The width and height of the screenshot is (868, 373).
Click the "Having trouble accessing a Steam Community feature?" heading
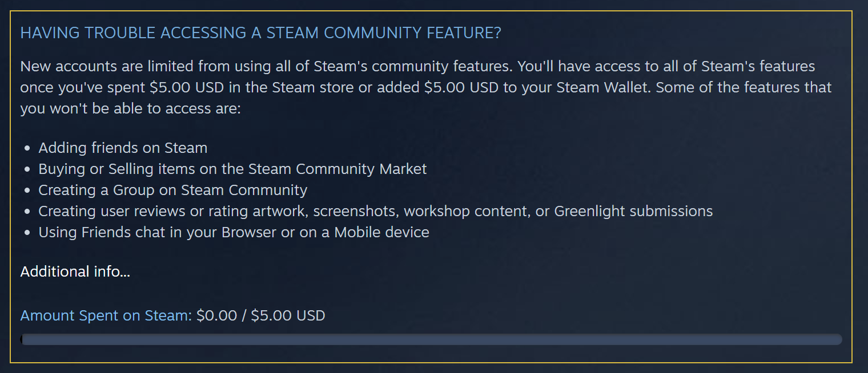(x=260, y=33)
